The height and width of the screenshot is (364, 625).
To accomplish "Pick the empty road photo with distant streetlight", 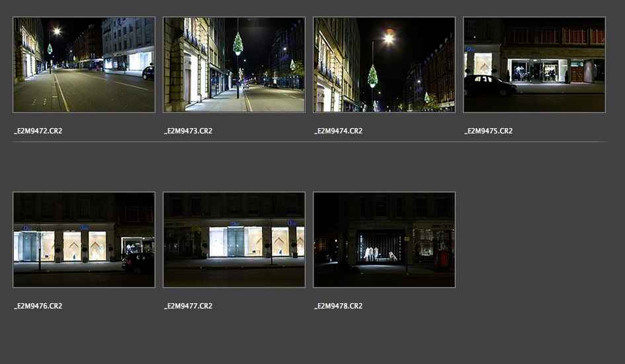I will click(x=84, y=65).
